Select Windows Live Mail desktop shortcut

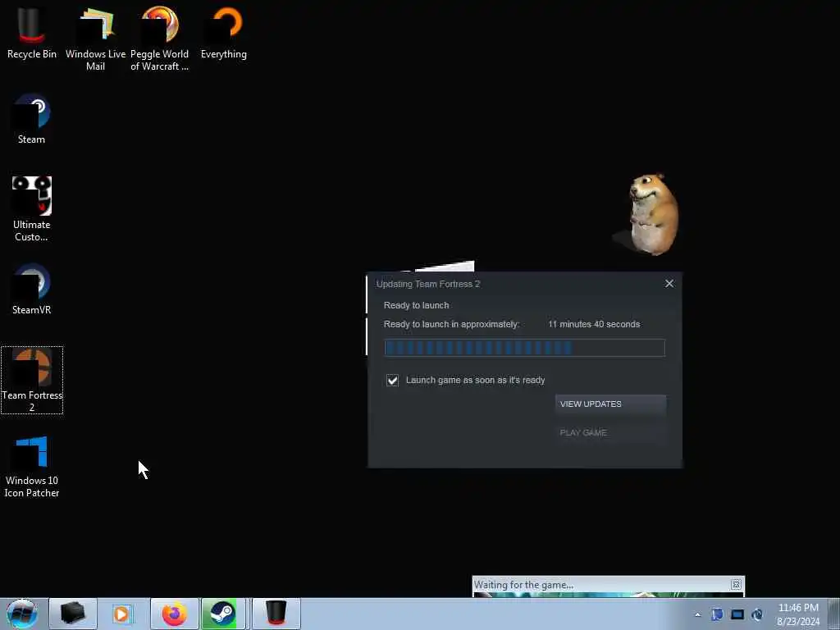tap(95, 39)
